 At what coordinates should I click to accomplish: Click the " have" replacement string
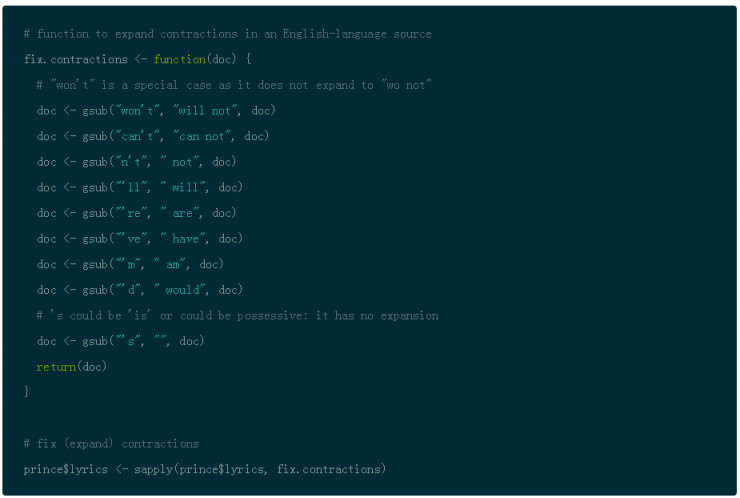click(x=186, y=238)
